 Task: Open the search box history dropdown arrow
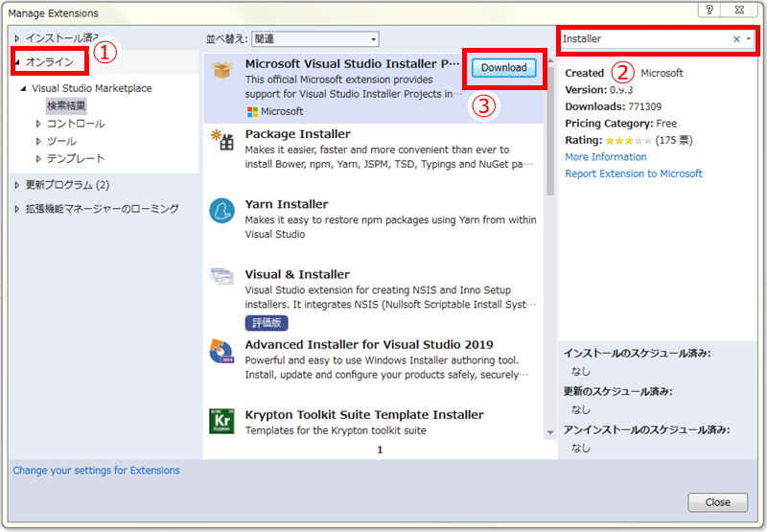[749, 39]
